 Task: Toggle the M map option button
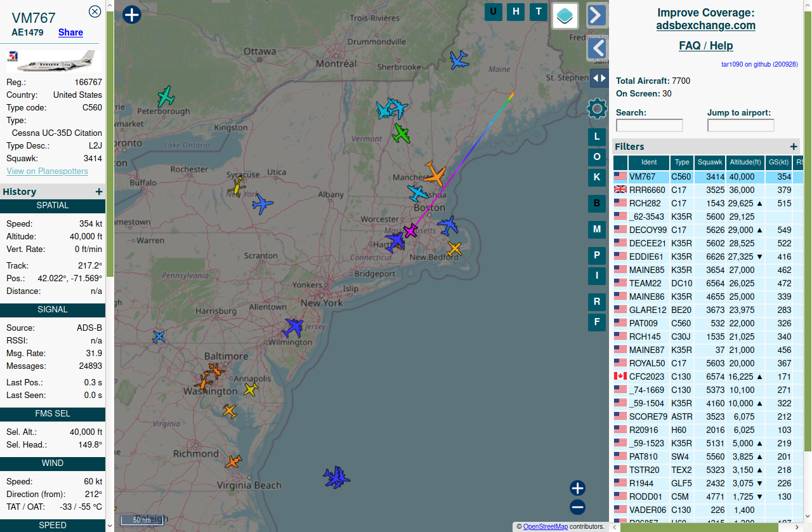[x=597, y=229]
